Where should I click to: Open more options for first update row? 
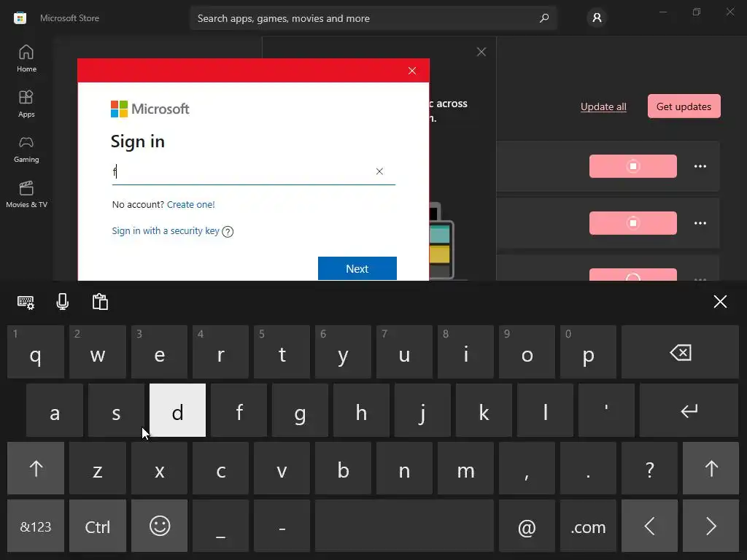pos(700,166)
